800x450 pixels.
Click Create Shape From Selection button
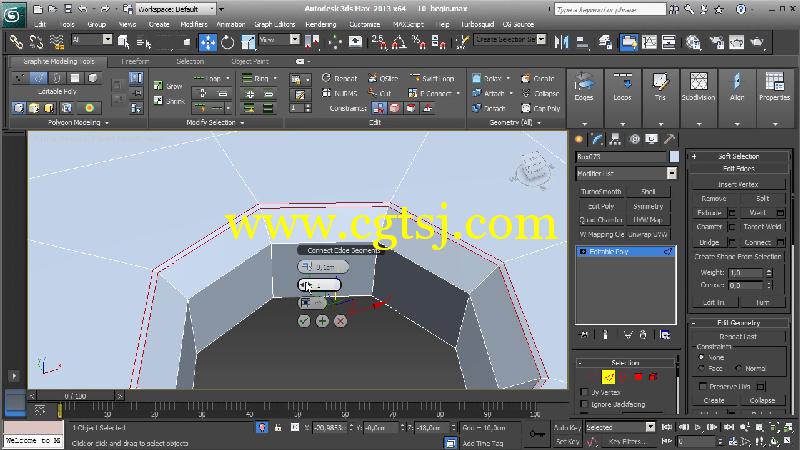point(738,257)
